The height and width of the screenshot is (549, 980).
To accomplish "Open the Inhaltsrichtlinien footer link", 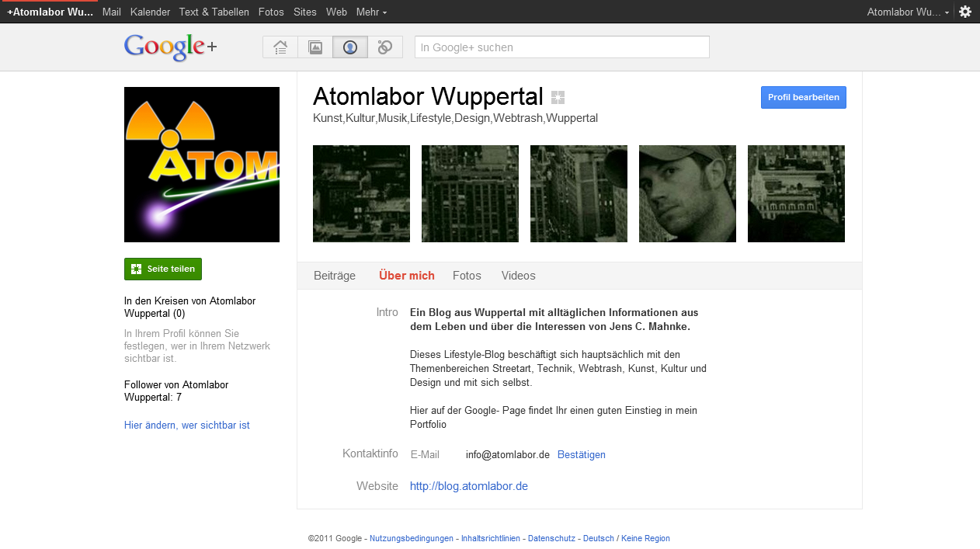I will (x=491, y=538).
